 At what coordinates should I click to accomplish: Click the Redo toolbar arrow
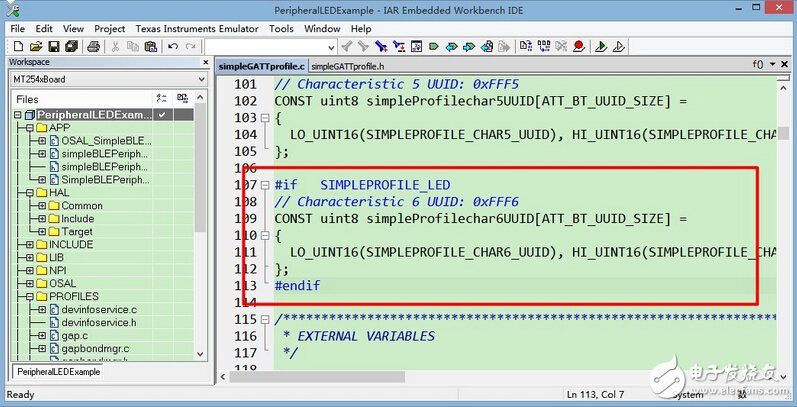click(191, 47)
